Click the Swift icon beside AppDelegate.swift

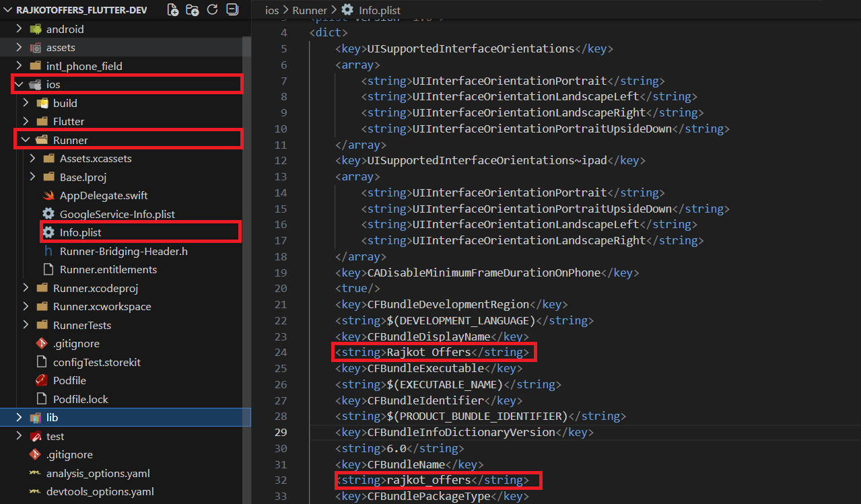(x=48, y=196)
